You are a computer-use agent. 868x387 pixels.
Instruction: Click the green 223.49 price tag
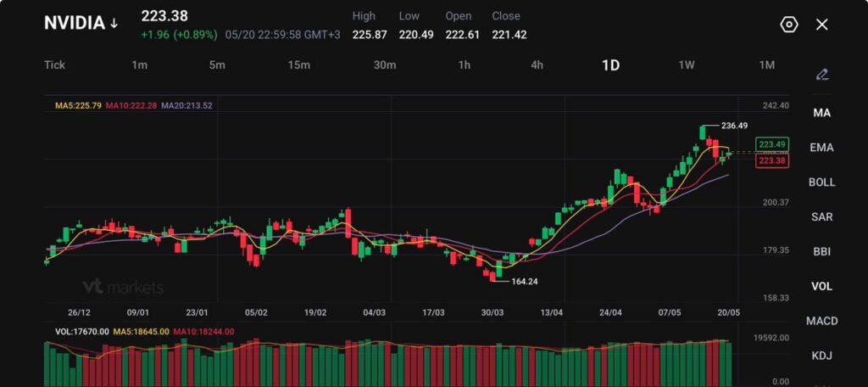pos(773,144)
